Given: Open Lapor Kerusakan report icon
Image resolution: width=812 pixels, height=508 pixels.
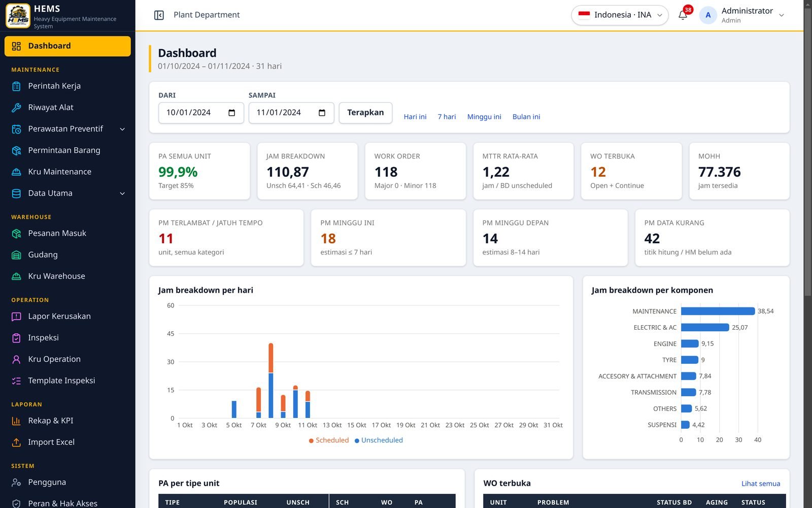Looking at the screenshot, I should pos(16,316).
